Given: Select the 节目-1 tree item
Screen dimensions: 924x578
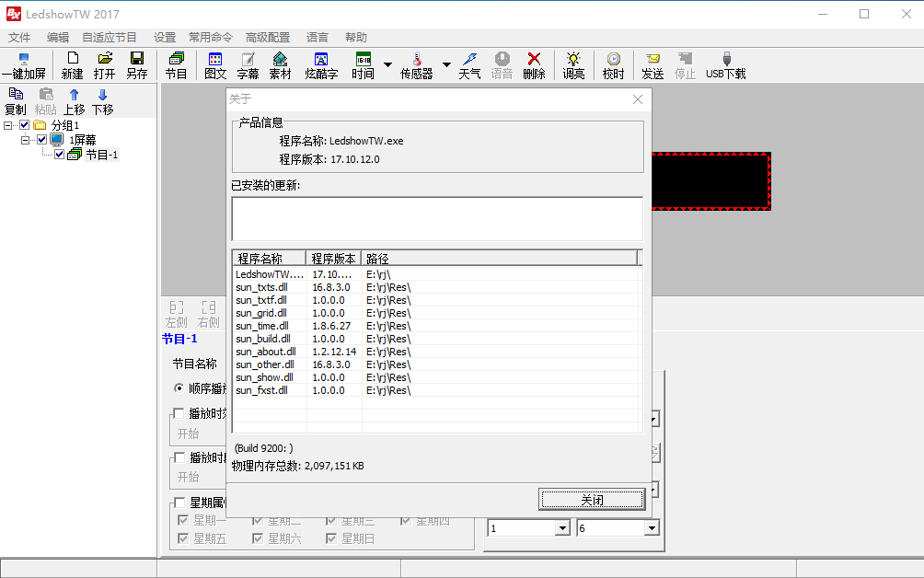Looking at the screenshot, I should [102, 155].
